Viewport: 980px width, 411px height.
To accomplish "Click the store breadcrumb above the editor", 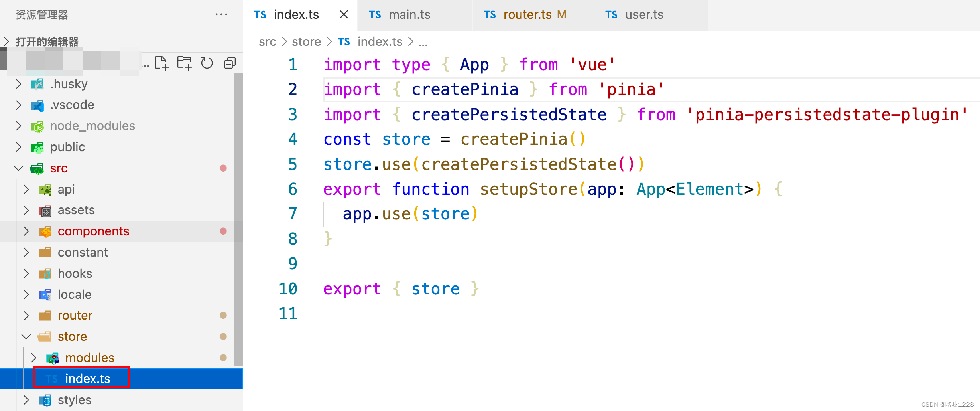I will click(x=306, y=41).
